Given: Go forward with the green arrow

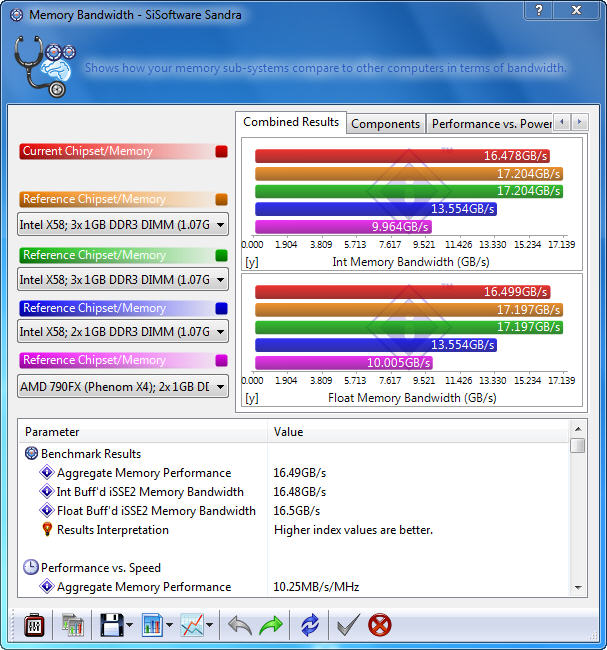Looking at the screenshot, I should (x=270, y=625).
